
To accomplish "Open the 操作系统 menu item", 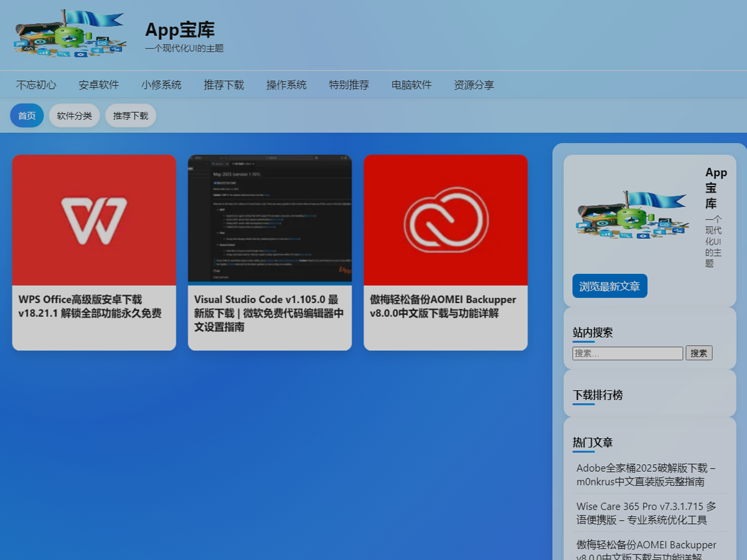I will (x=286, y=85).
